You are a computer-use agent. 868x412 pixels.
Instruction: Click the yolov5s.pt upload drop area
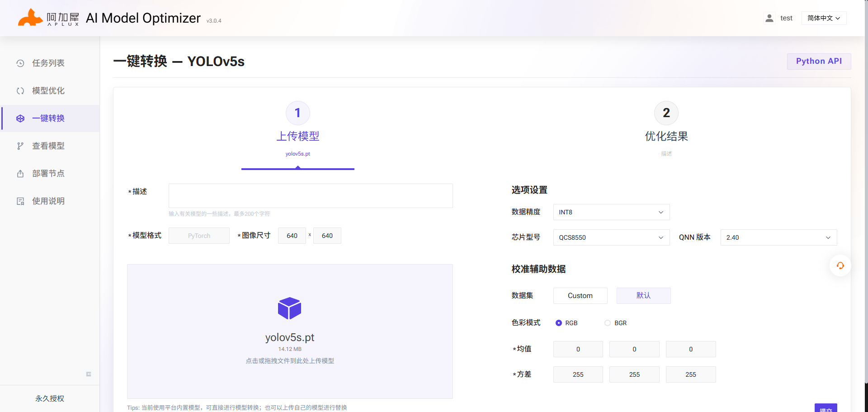pos(290,331)
